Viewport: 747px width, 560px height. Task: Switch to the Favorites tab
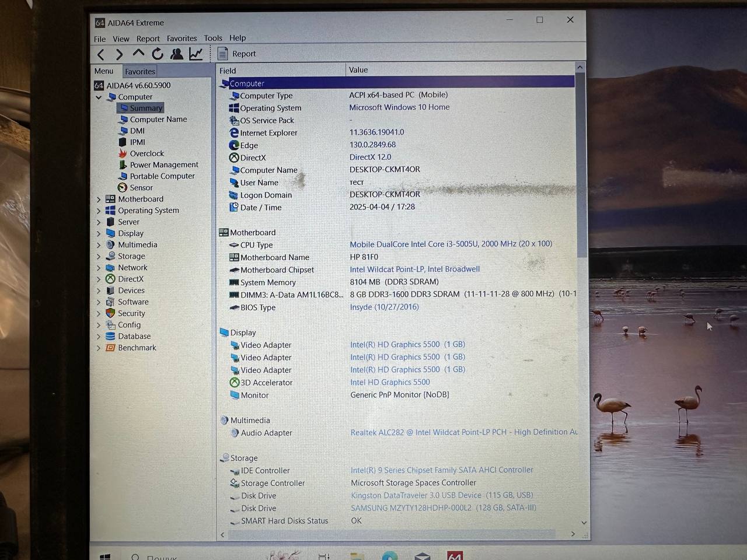point(140,71)
